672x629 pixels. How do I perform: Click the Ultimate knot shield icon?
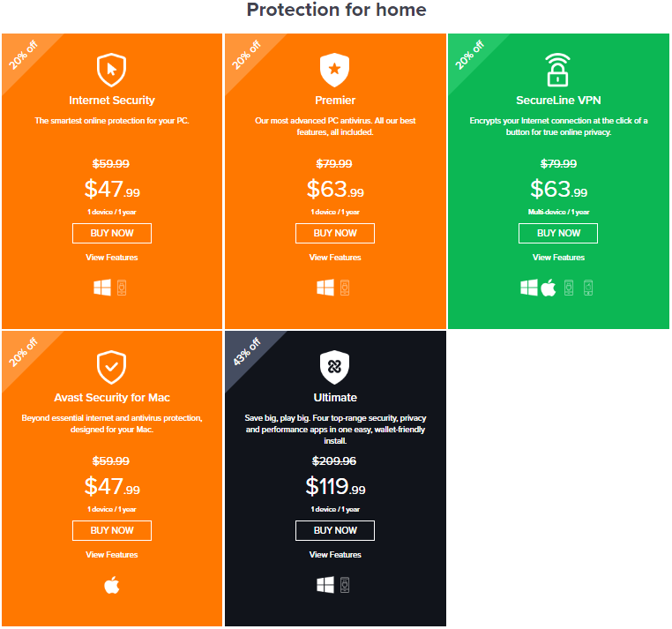click(x=335, y=368)
